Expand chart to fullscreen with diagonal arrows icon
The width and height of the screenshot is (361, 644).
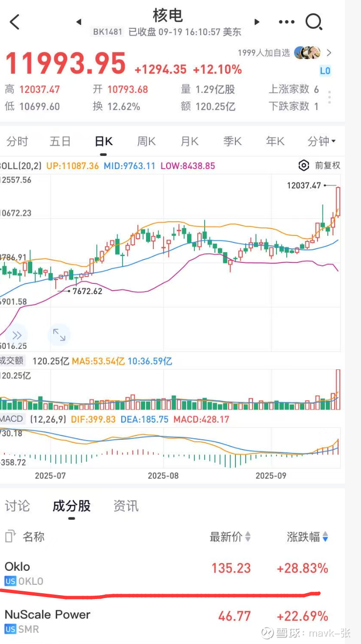click(59, 335)
